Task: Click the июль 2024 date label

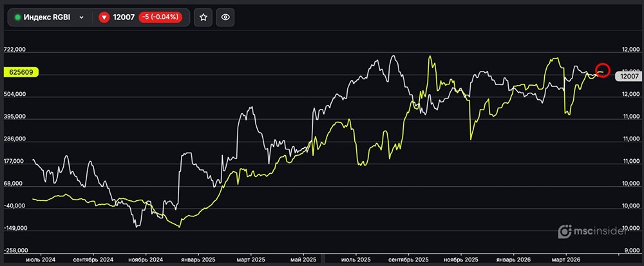Action: point(41,258)
